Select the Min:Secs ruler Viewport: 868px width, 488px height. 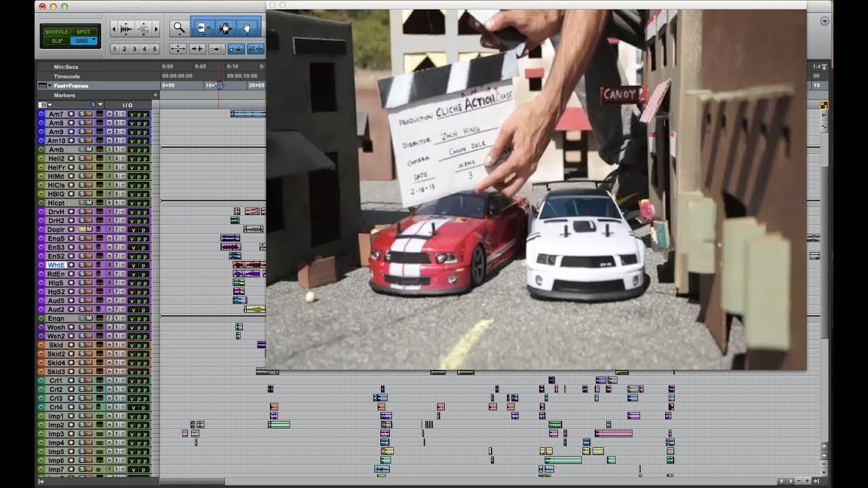66,67
